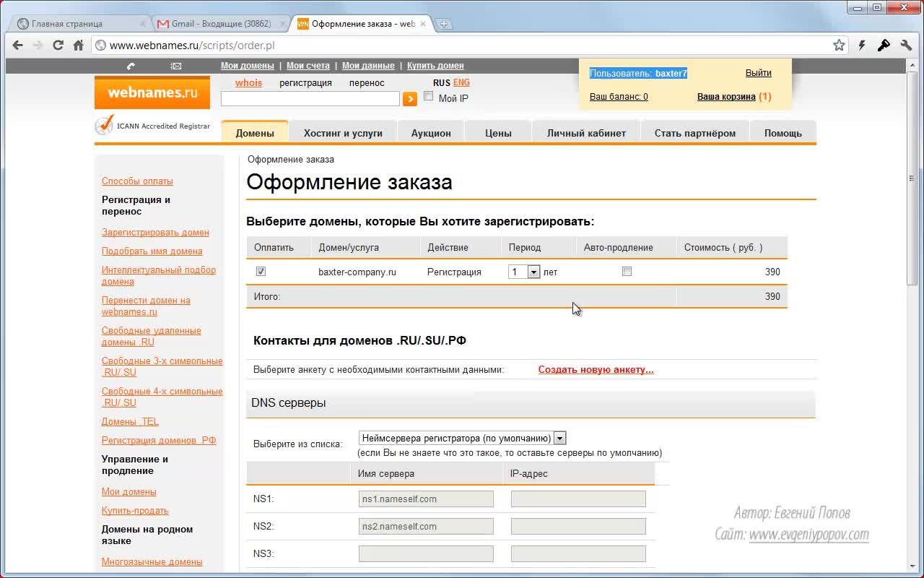Close the Главная страница tab

point(142,24)
